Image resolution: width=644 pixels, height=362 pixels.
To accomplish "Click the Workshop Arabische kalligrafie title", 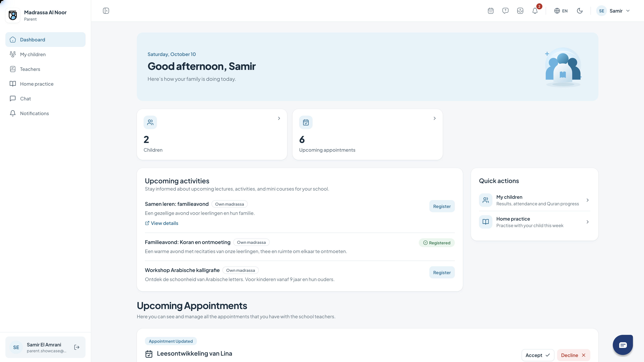I will pyautogui.click(x=182, y=270).
